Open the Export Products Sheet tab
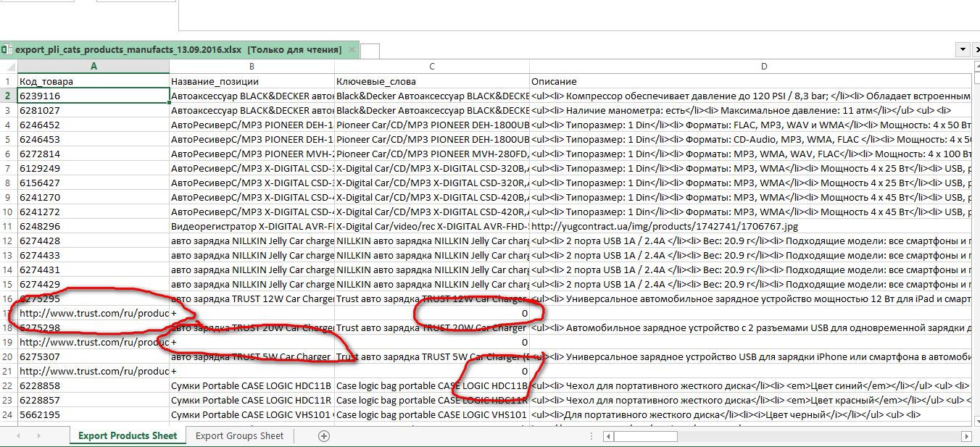Screen dimensions: 980x447 tap(128, 435)
